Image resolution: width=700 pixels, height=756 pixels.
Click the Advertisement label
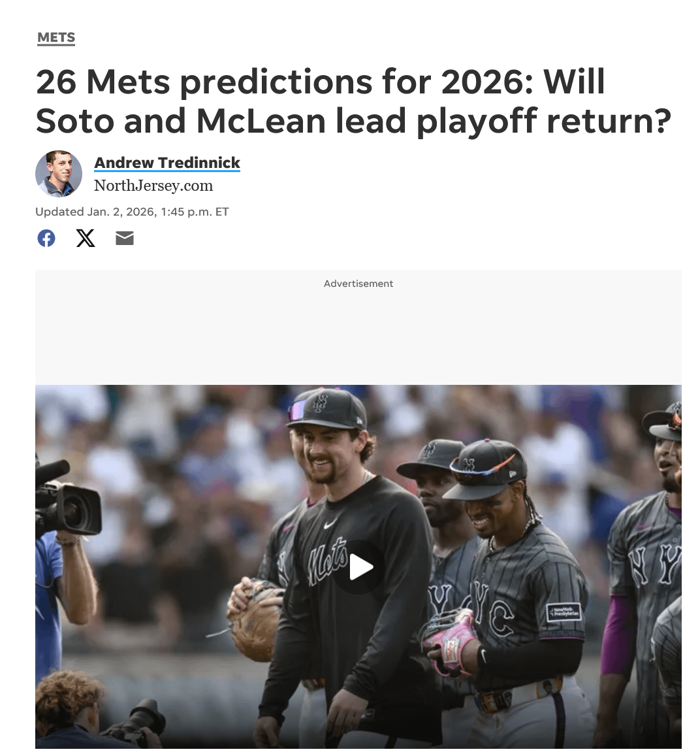358,284
